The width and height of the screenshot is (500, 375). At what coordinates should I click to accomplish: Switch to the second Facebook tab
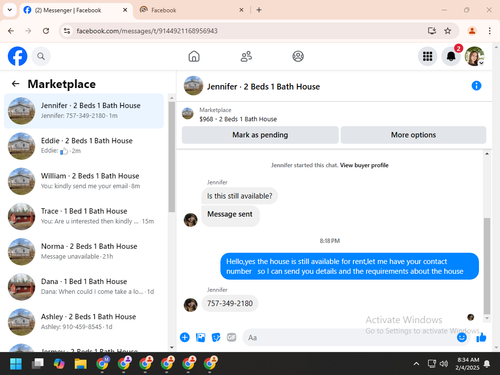(x=192, y=10)
